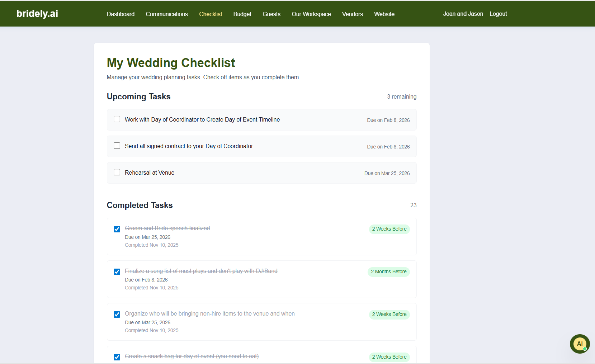595x364 pixels.
Task: Click the 'Work with Day of Coordinator' task title
Action: coord(202,119)
